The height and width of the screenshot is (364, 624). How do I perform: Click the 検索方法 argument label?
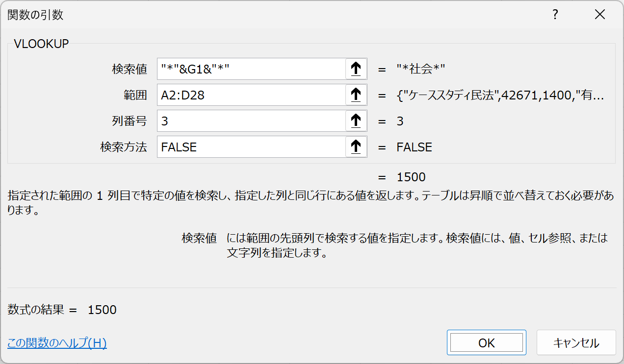tap(124, 147)
